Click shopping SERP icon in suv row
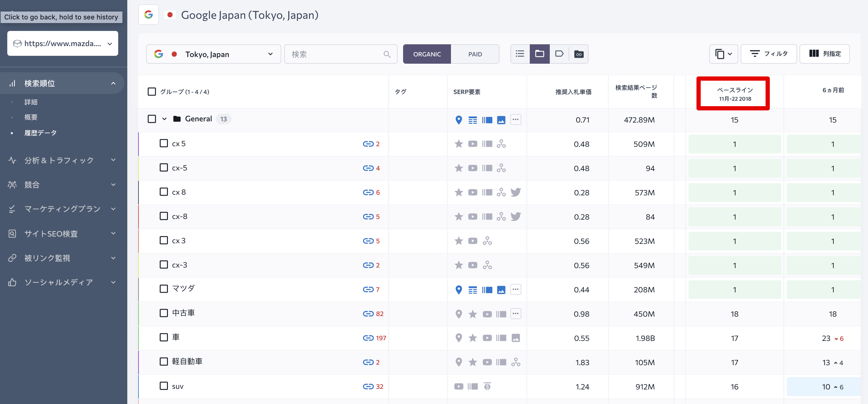868x404 pixels. click(487, 386)
